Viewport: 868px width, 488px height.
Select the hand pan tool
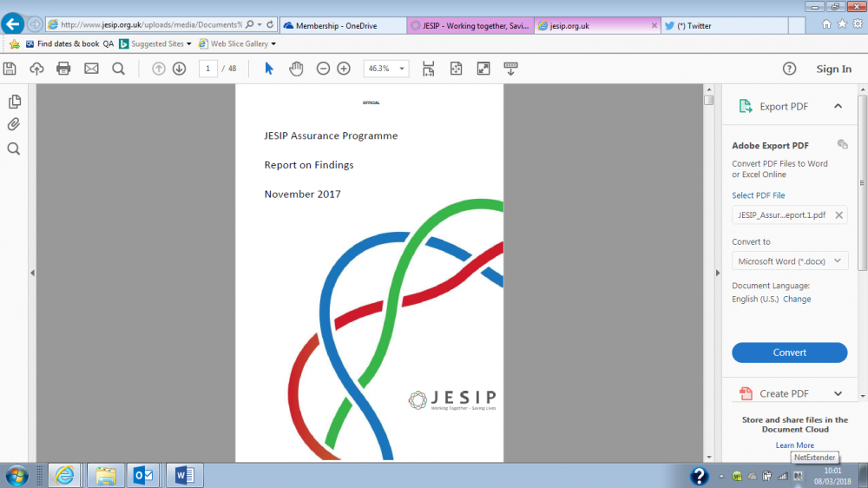click(296, 69)
